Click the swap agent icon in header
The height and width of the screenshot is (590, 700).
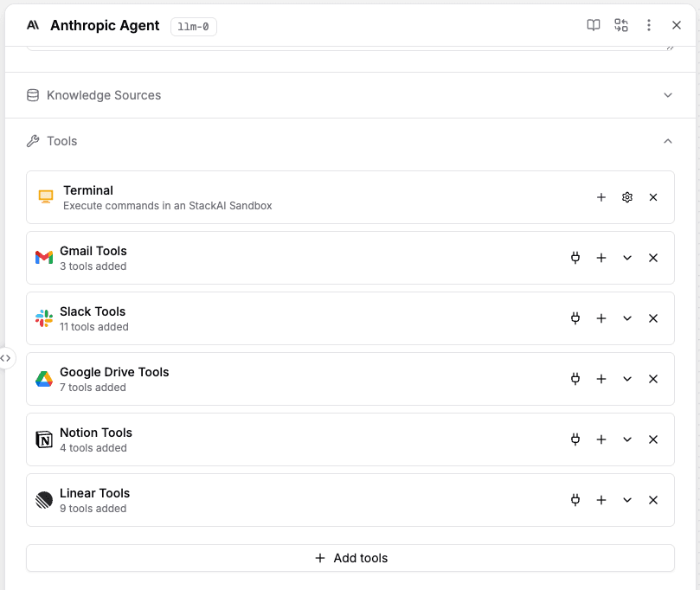[x=621, y=25]
